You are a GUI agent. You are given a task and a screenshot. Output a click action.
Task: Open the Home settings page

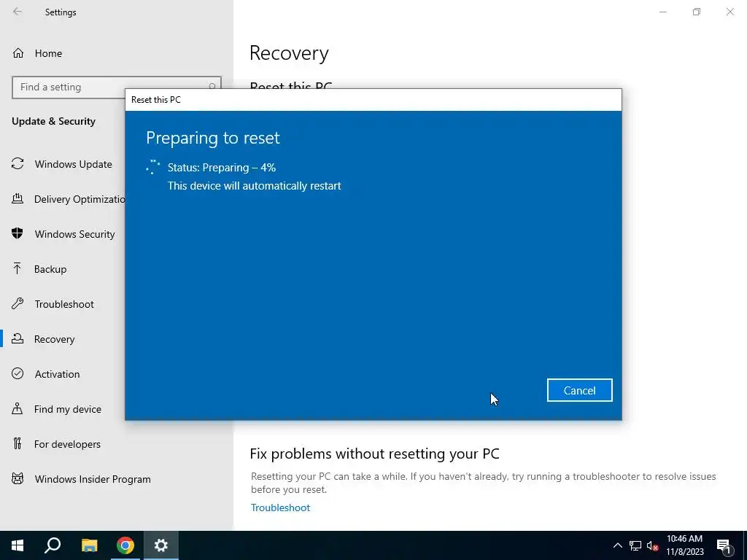pyautogui.click(x=48, y=53)
